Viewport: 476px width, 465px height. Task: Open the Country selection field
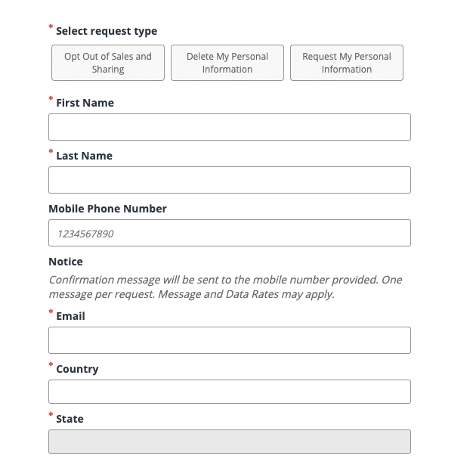pos(230,392)
